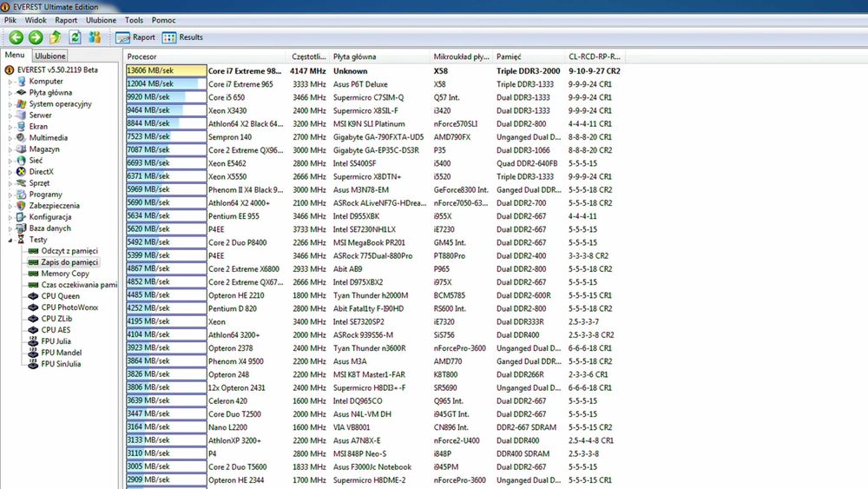This screenshot has height=489, width=868.
Task: Select the EVEREST v5.50.2119 Beta root node
Action: click(x=57, y=69)
